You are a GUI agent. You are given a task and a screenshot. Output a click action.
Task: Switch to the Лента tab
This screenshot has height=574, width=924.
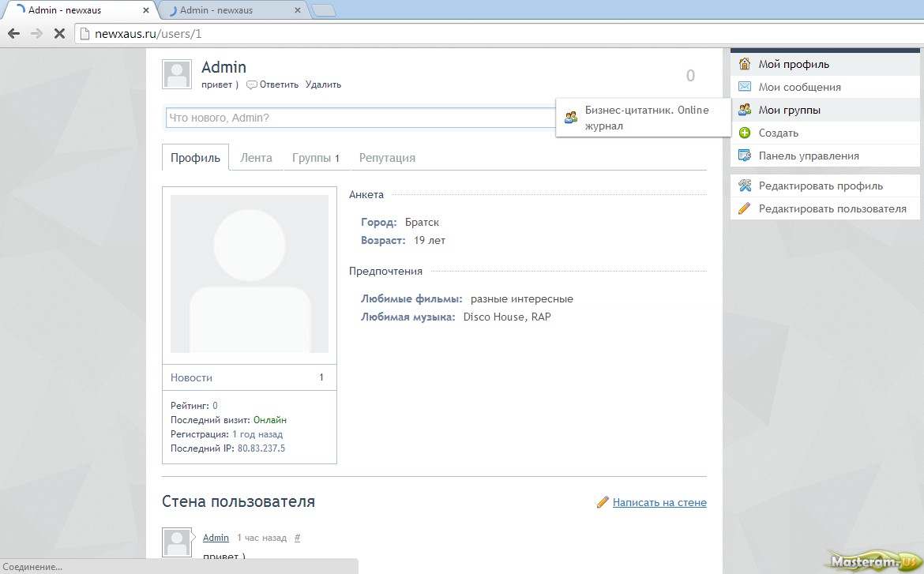pyautogui.click(x=256, y=157)
